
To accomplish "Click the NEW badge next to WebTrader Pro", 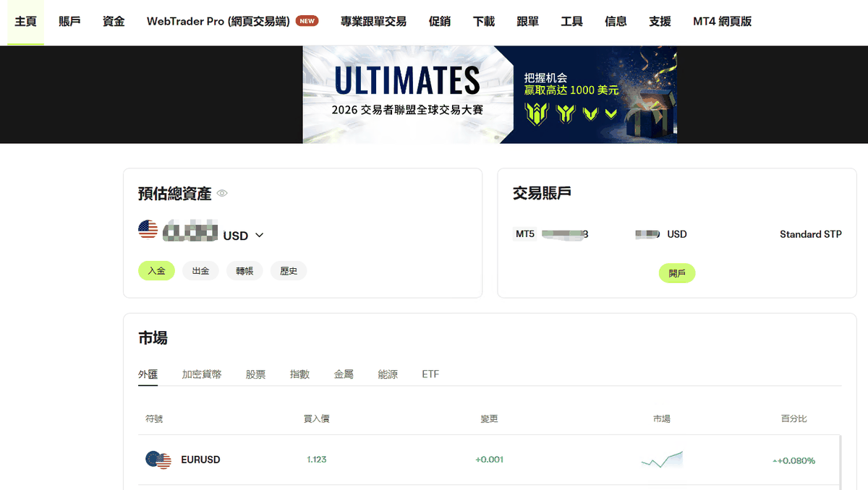I will (x=307, y=21).
